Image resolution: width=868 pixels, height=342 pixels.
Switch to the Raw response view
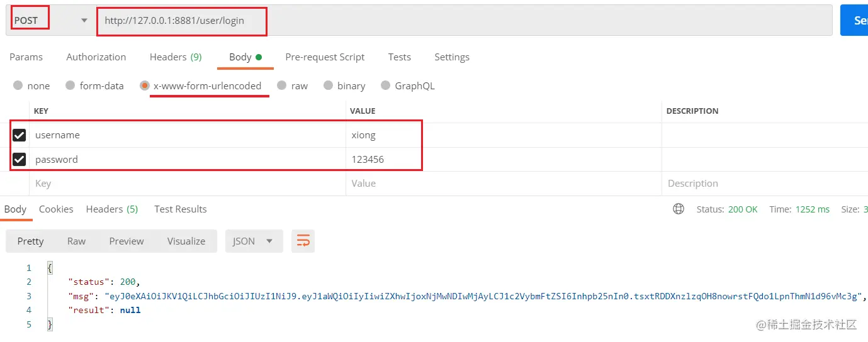point(76,241)
